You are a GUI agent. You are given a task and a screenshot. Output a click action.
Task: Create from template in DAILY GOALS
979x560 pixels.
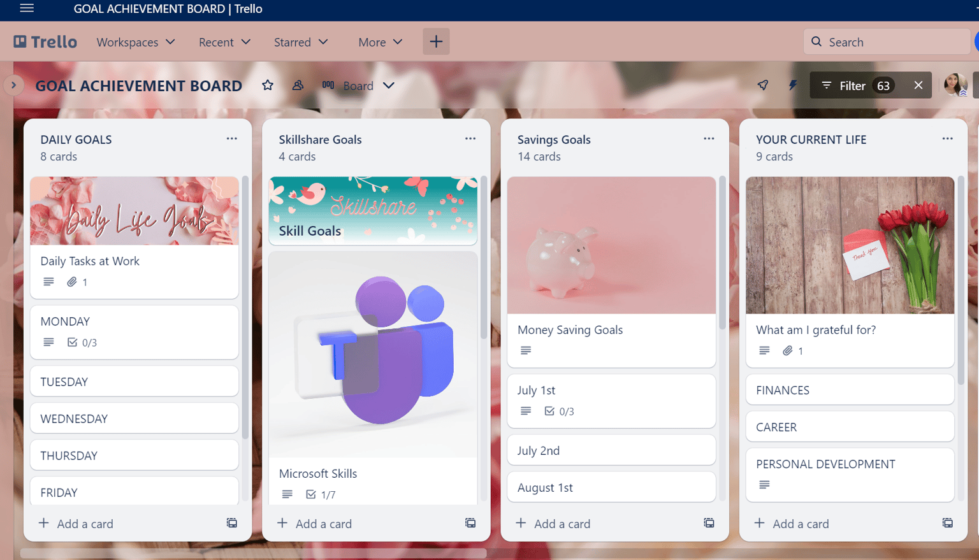[x=232, y=523]
